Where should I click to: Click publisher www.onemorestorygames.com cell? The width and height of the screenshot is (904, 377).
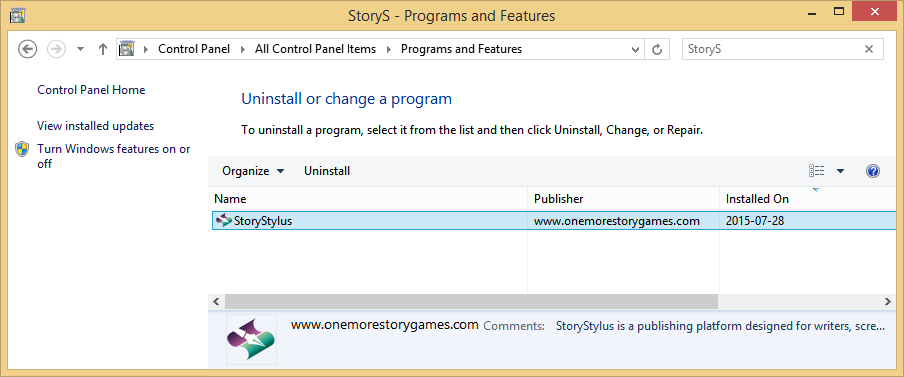[x=617, y=221]
